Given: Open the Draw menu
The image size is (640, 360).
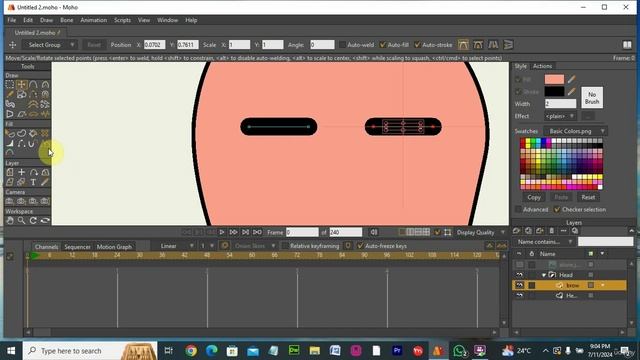Looking at the screenshot, I should tap(47, 20).
